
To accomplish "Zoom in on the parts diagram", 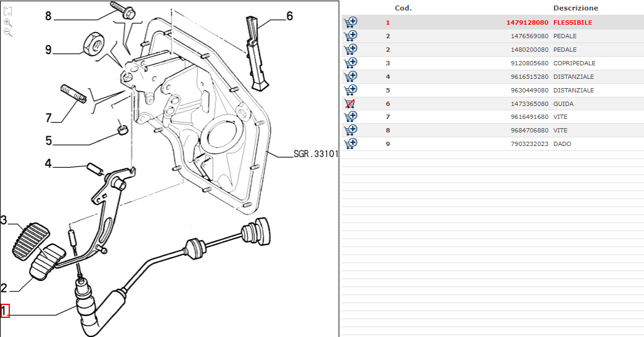I will click(x=8, y=22).
